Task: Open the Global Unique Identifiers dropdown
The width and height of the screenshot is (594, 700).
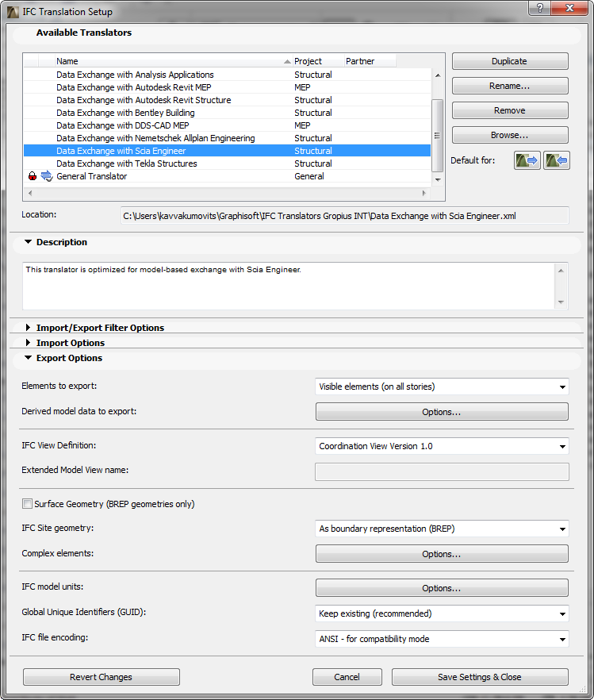Action: coord(442,613)
